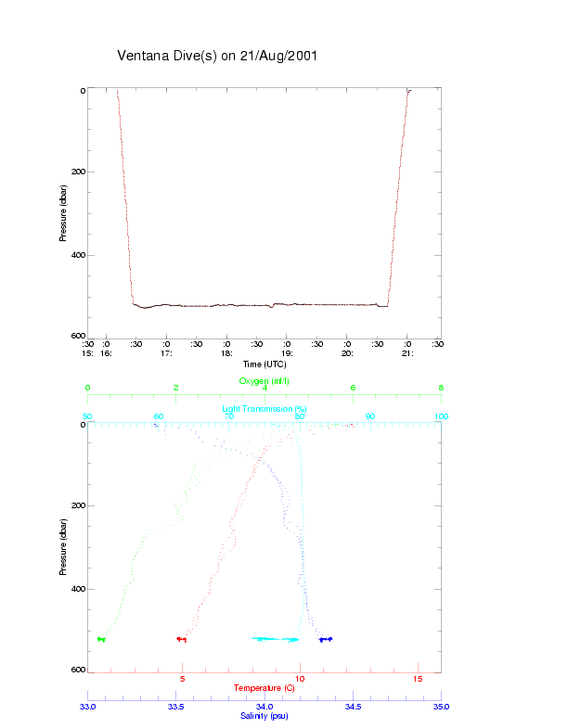Select the cyan Light Transmission (%) label
This screenshot has width=568, height=728.
point(264,409)
